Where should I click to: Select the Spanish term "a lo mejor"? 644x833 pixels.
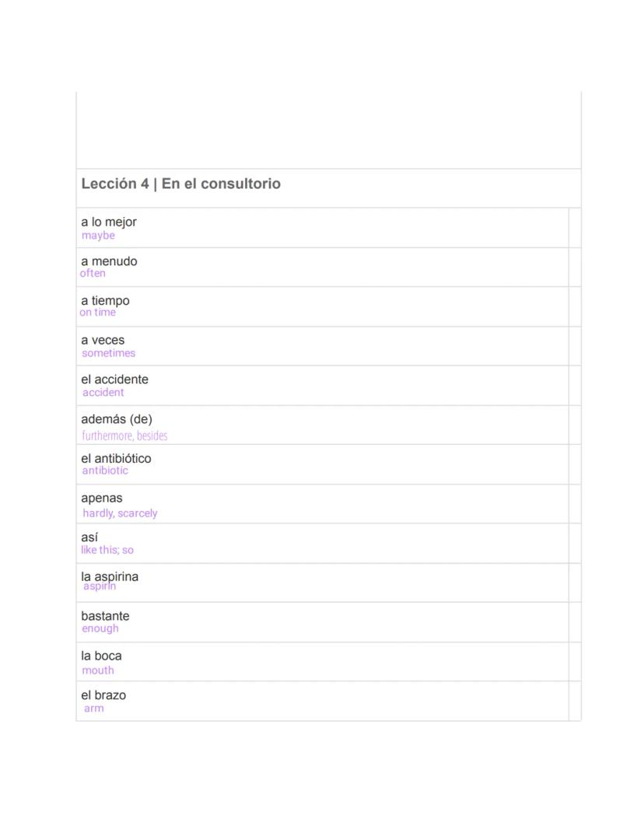[x=109, y=222]
